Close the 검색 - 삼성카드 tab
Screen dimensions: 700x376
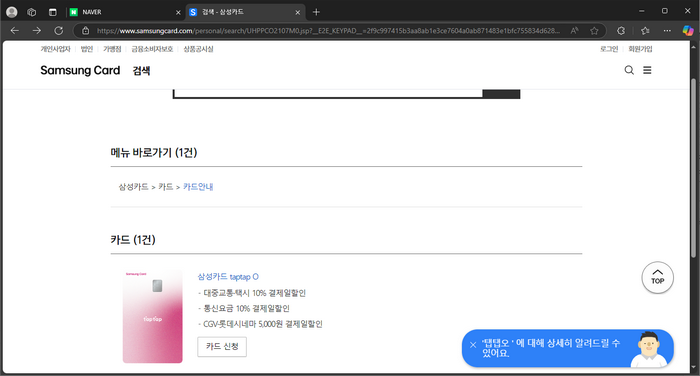298,13
